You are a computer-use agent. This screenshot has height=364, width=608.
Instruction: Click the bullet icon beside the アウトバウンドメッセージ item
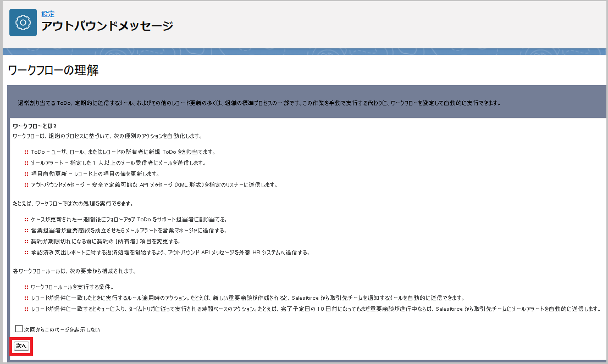pyautogui.click(x=26, y=185)
